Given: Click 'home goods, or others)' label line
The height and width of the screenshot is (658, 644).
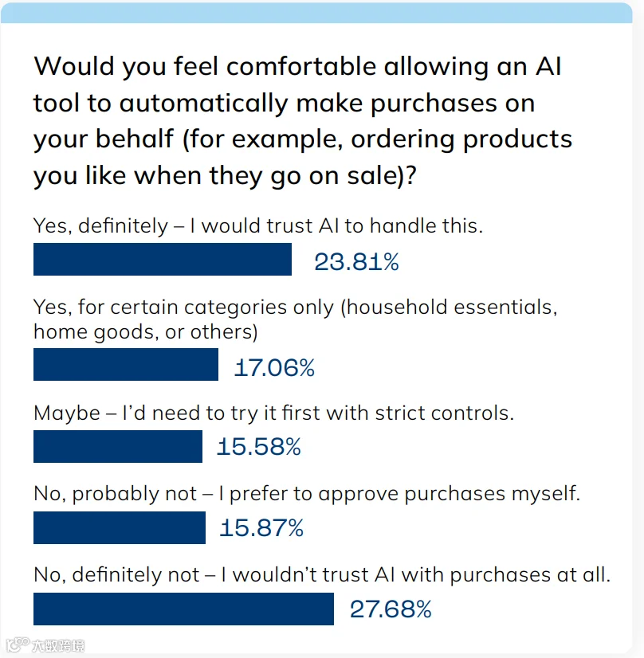Looking at the screenshot, I should pos(146,332).
